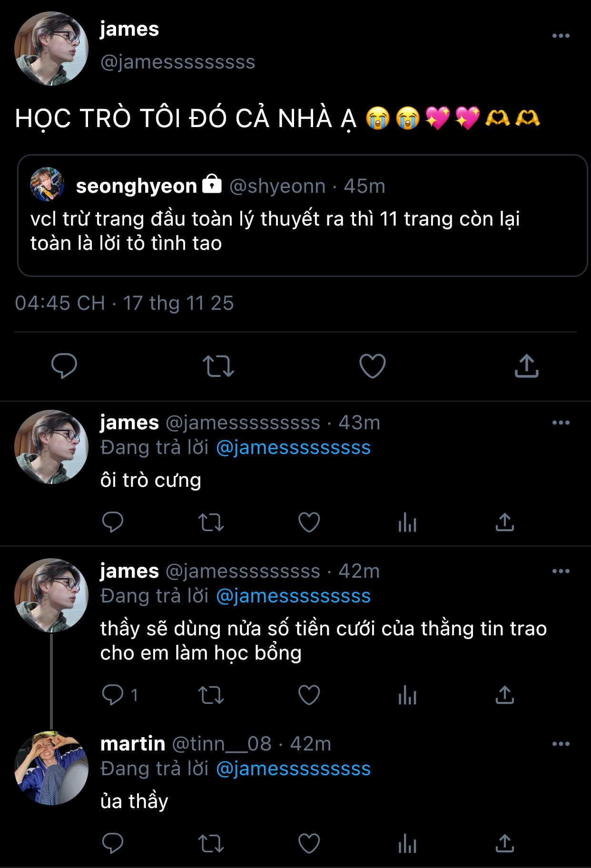Open james's profile picture on main tweet
Image resolution: width=591 pixels, height=868 pixels.
(x=51, y=49)
